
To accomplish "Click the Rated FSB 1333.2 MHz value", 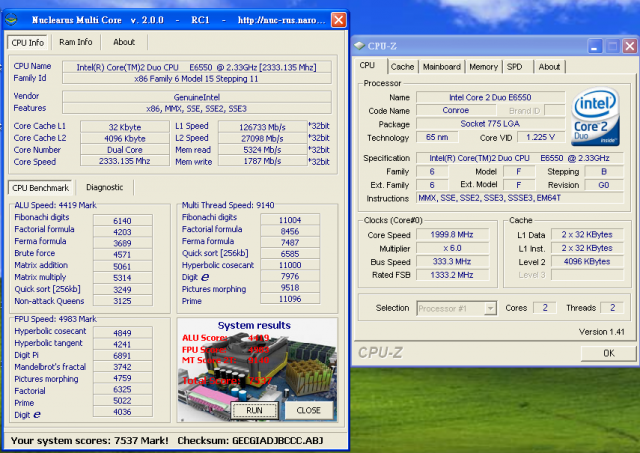I will (452, 275).
